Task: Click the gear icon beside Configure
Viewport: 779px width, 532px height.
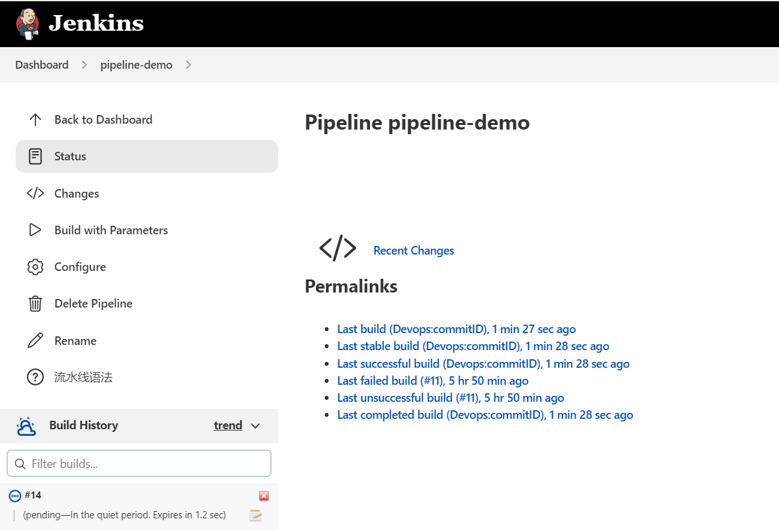Action: coord(35,267)
